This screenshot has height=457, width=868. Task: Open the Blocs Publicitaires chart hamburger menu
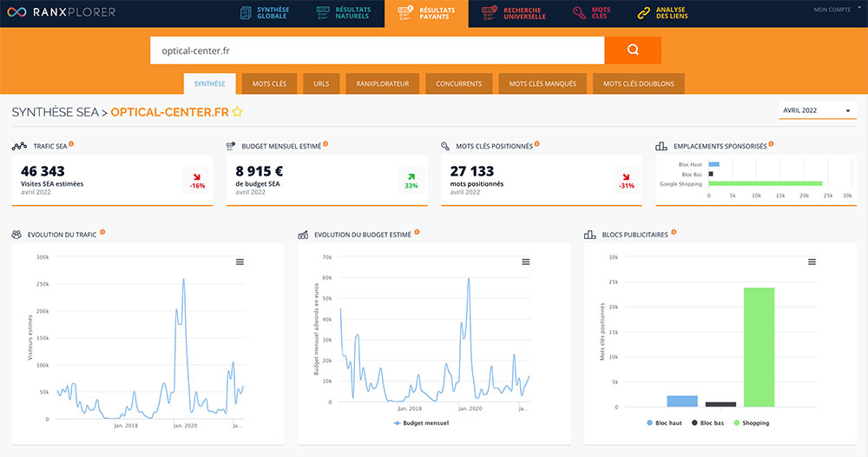point(812,262)
